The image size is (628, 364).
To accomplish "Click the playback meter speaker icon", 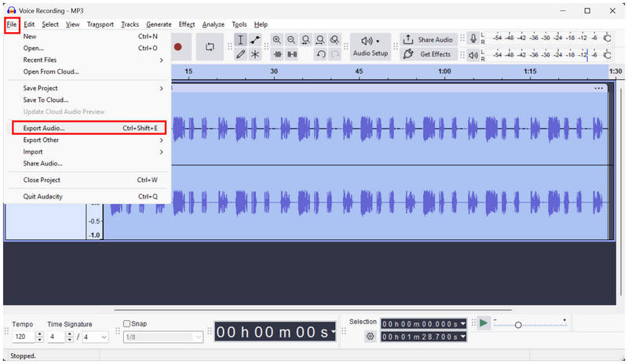I will (473, 55).
